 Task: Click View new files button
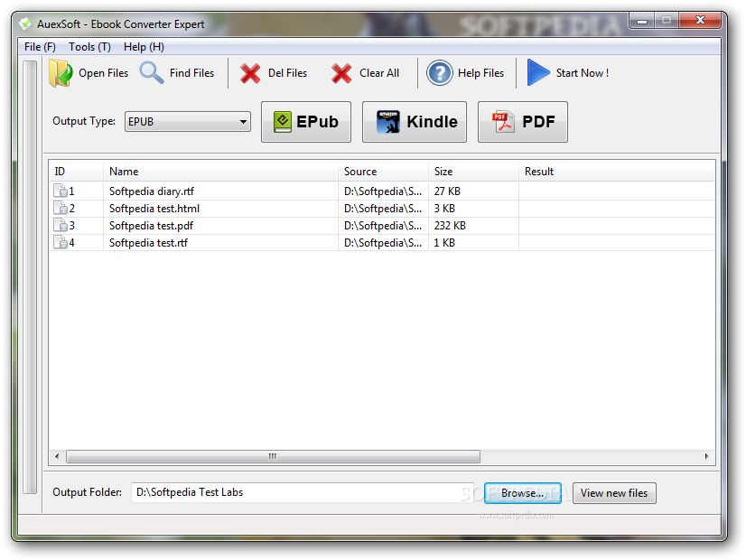point(614,493)
